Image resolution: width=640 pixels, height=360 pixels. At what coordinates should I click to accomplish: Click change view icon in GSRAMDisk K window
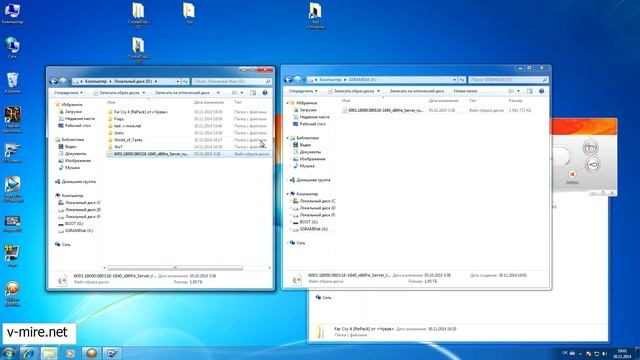point(511,91)
